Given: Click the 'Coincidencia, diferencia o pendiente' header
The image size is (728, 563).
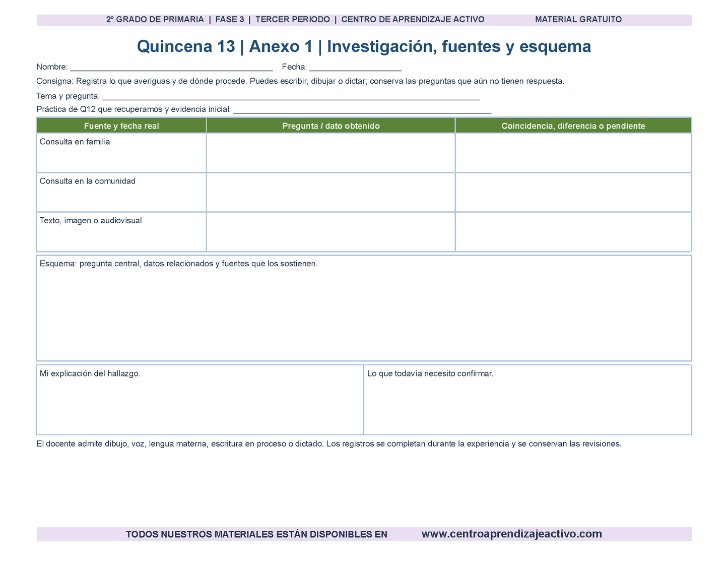Looking at the screenshot, I should coord(573,126).
